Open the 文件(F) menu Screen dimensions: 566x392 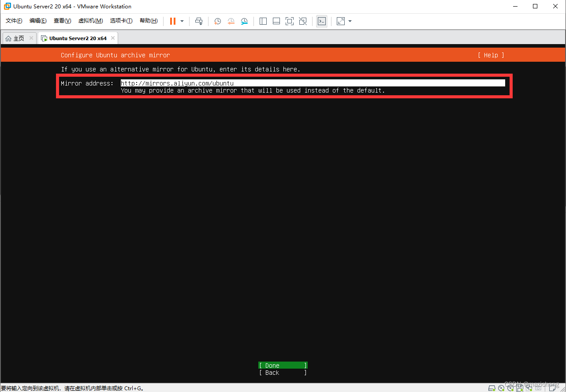click(x=14, y=21)
